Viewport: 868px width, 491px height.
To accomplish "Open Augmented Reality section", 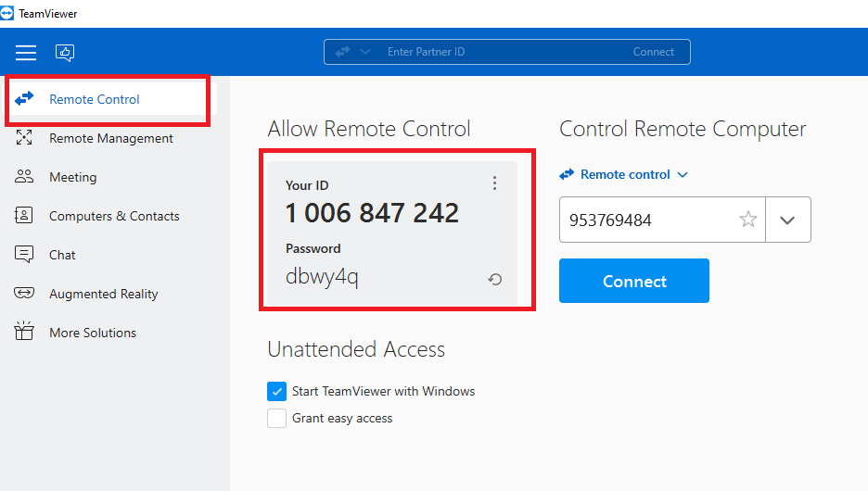I will click(x=104, y=294).
